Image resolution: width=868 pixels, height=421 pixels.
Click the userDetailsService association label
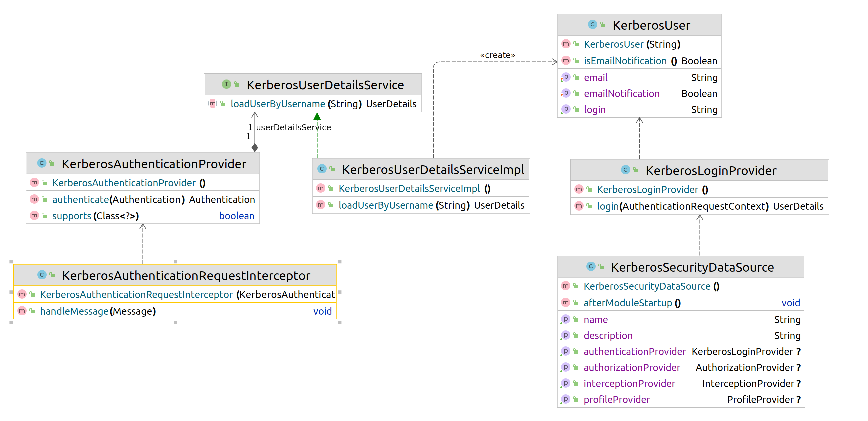pyautogui.click(x=293, y=127)
